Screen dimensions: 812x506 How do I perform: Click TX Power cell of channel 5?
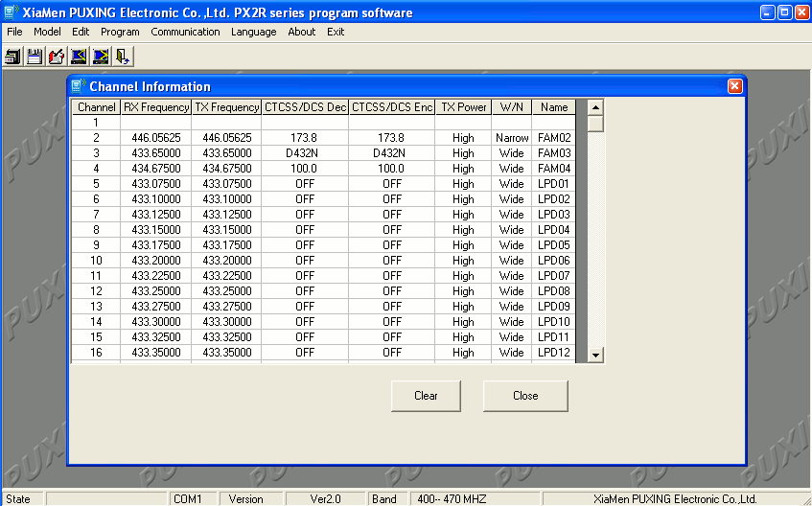click(463, 184)
